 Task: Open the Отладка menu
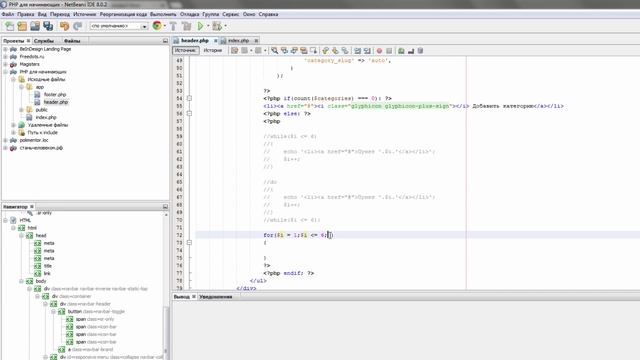pyautogui.click(x=189, y=14)
